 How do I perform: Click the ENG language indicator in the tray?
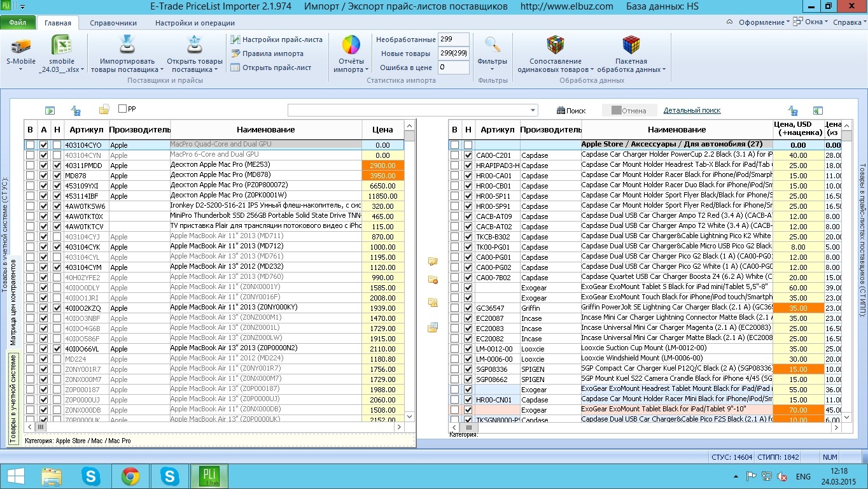click(x=803, y=477)
